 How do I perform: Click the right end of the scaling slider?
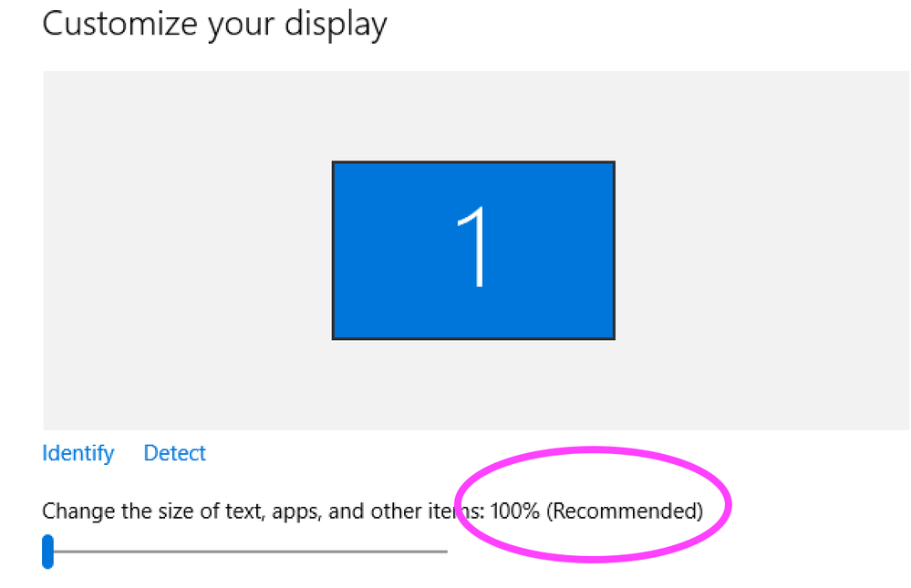[x=445, y=552]
